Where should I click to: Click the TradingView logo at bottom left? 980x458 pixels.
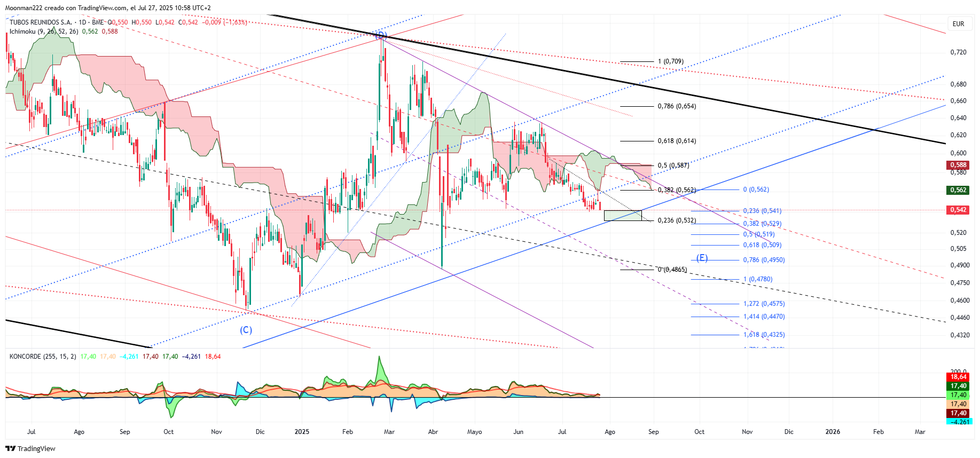coord(30,448)
